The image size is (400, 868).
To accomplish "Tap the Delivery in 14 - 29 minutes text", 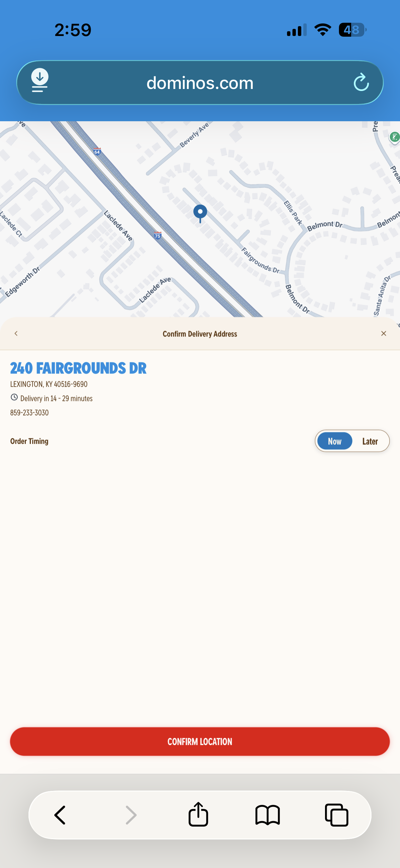I will coord(56,398).
